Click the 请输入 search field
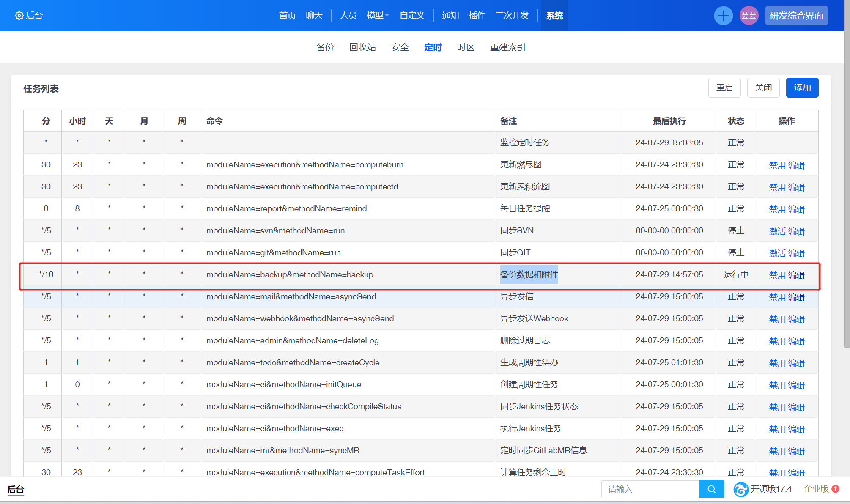850x504 pixels. 650,489
